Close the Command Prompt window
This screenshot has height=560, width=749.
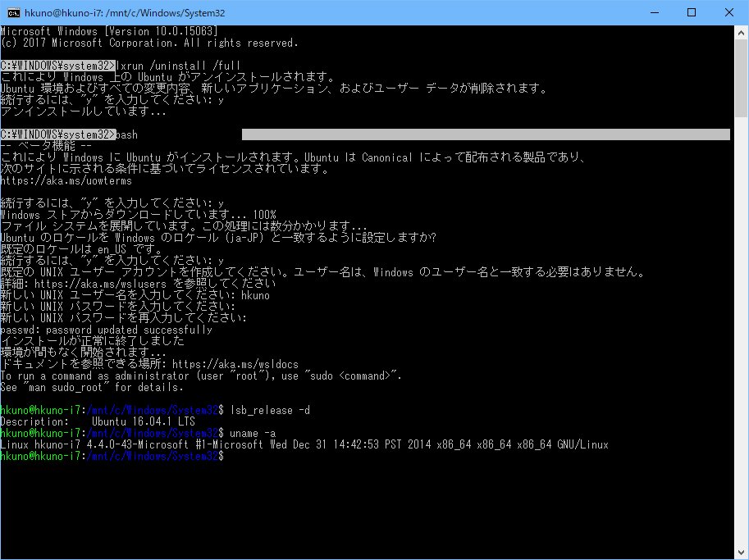tap(729, 12)
